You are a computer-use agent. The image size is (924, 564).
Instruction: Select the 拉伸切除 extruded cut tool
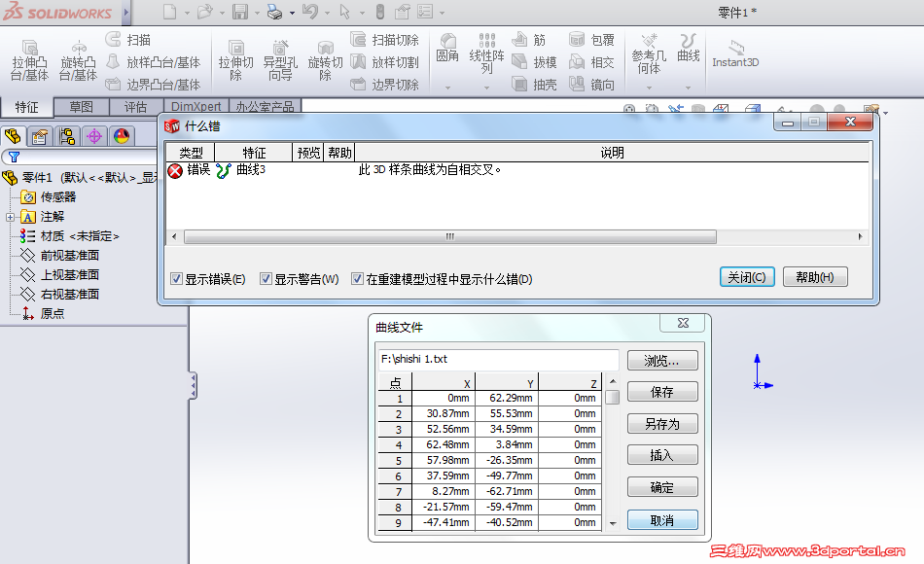click(235, 60)
